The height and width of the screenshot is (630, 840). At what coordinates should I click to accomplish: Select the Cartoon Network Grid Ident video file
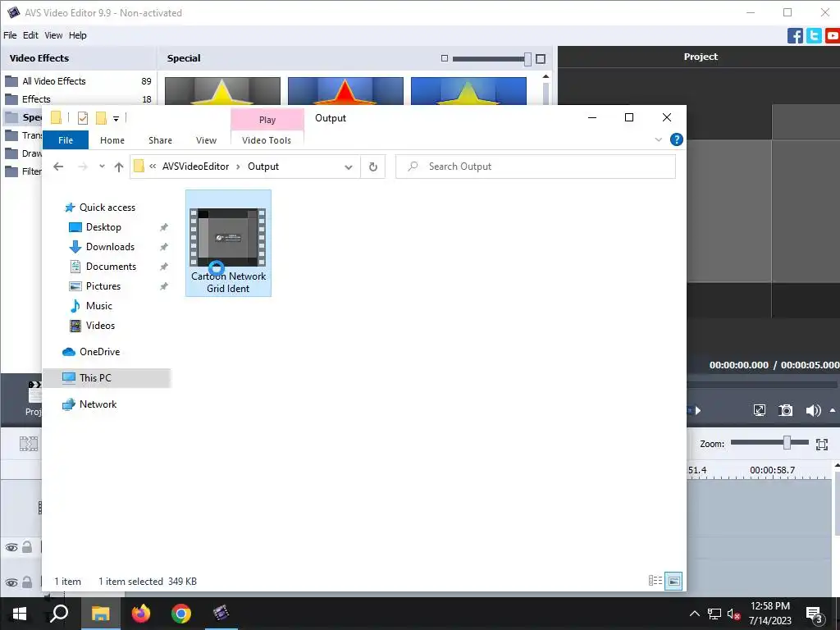pos(228,243)
